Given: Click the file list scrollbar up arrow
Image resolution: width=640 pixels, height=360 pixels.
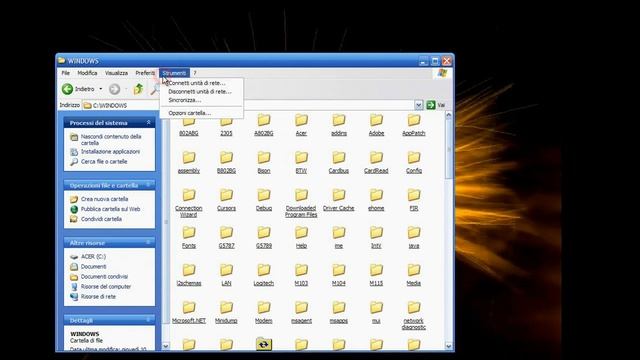Looking at the screenshot, I should 449,116.
